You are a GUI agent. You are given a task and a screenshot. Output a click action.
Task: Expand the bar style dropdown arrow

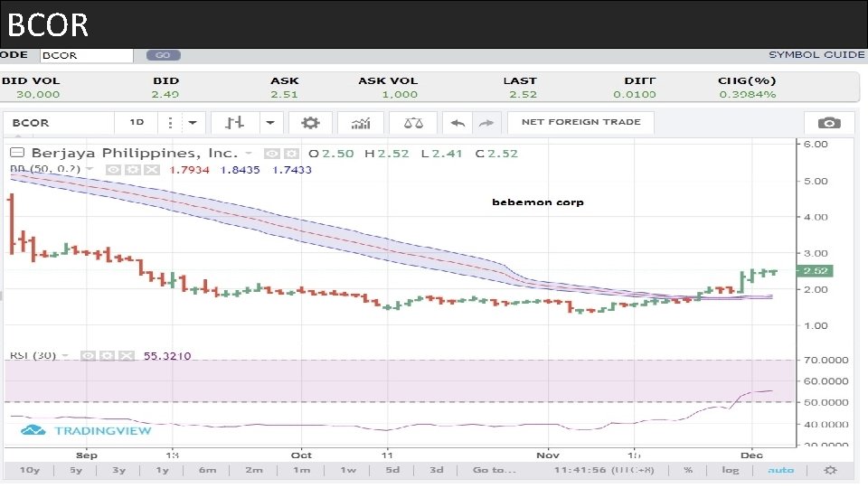point(270,123)
